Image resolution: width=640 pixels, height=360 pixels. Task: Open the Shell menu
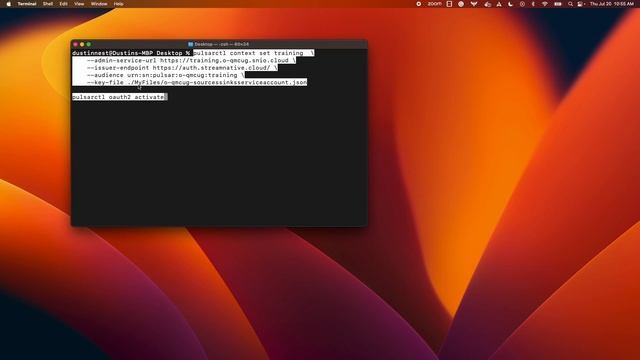pos(48,4)
